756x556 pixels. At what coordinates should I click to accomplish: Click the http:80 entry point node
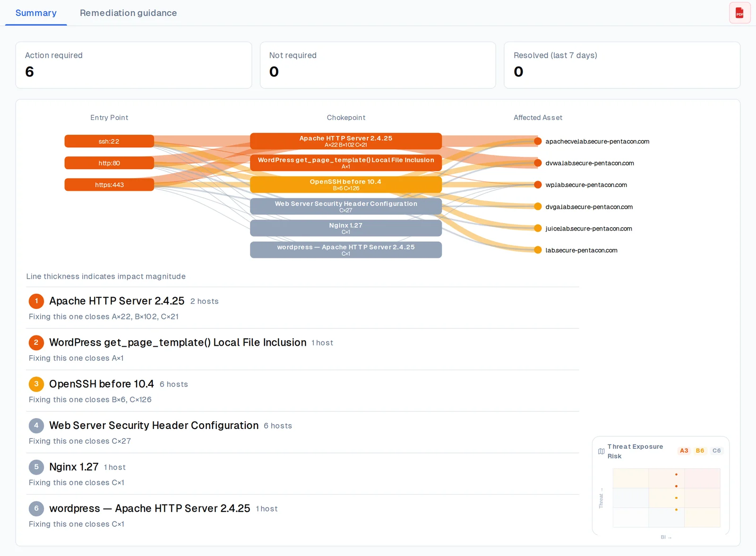(109, 163)
